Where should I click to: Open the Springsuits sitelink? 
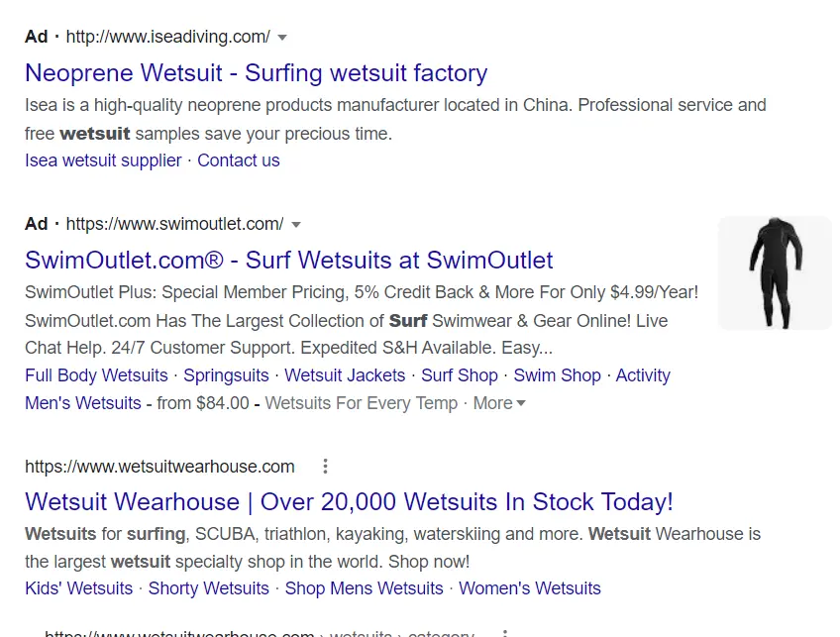point(226,375)
